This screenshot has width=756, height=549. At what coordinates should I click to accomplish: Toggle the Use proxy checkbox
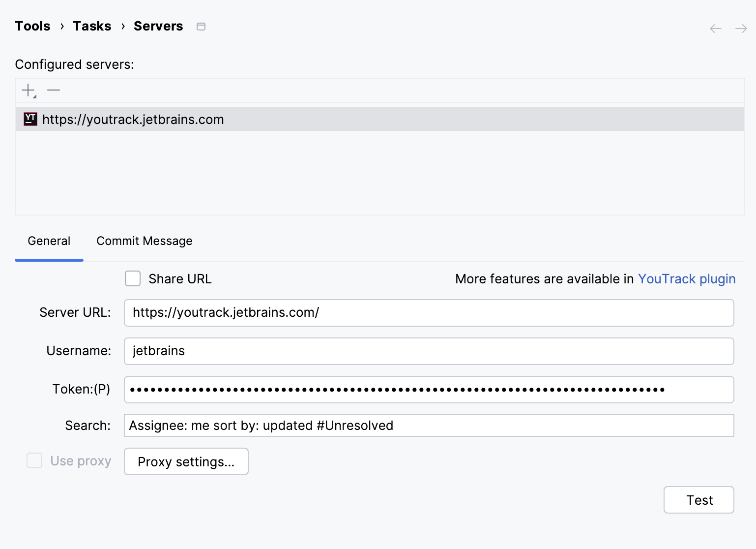pos(34,460)
